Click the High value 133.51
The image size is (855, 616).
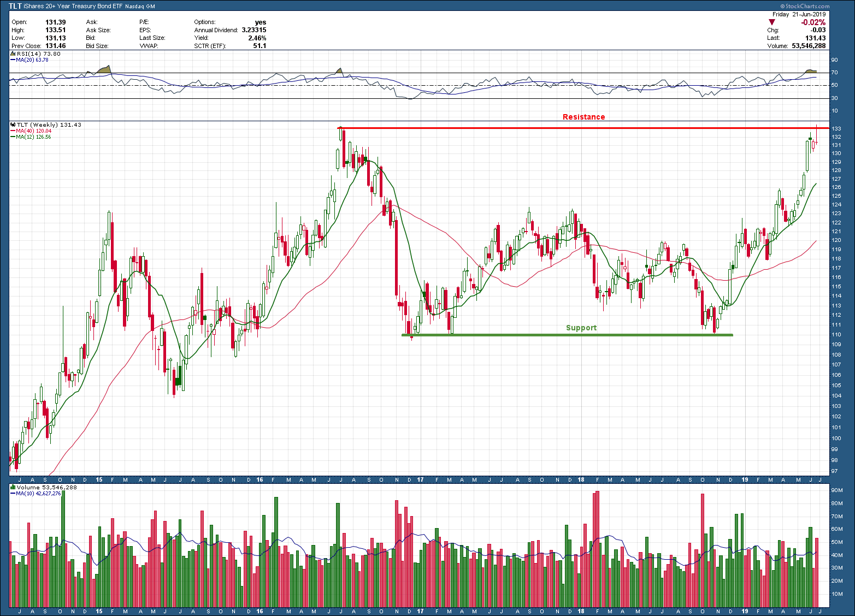tap(56, 30)
